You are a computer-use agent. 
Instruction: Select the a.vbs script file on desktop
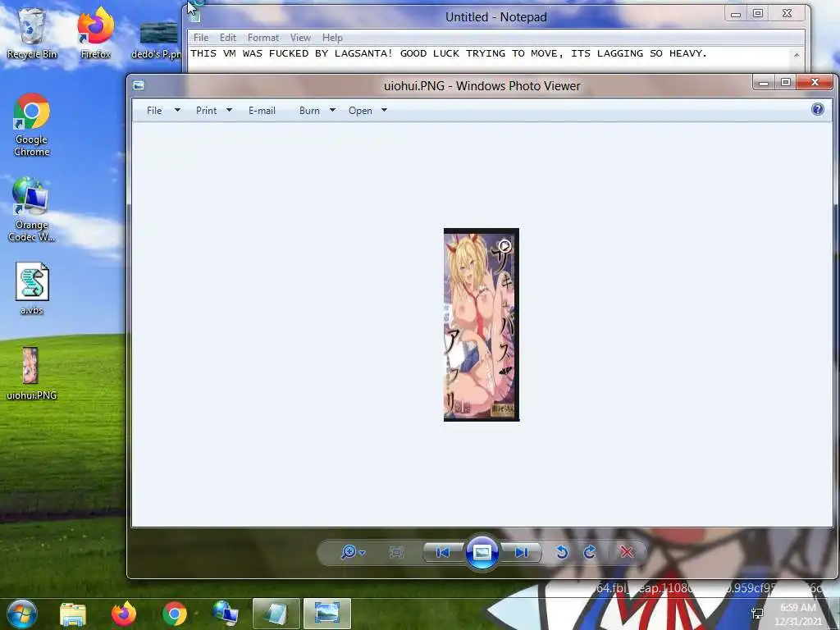(32, 288)
